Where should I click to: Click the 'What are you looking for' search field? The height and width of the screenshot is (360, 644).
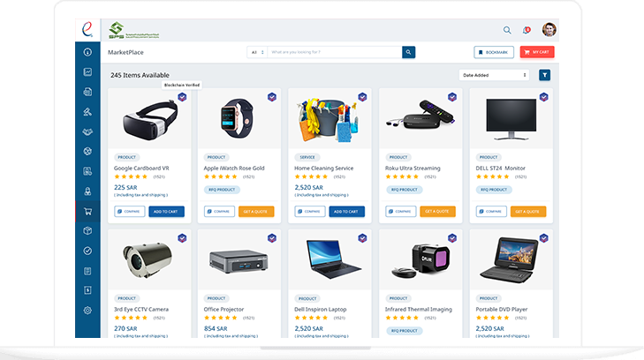click(335, 52)
